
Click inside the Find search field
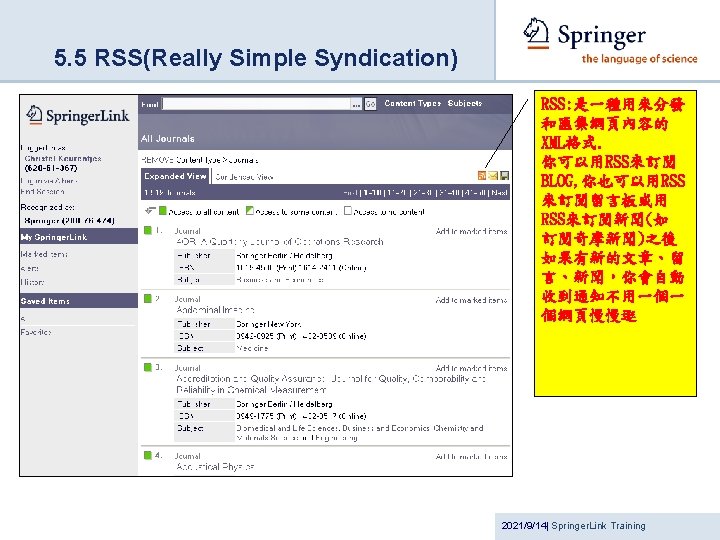(257, 104)
